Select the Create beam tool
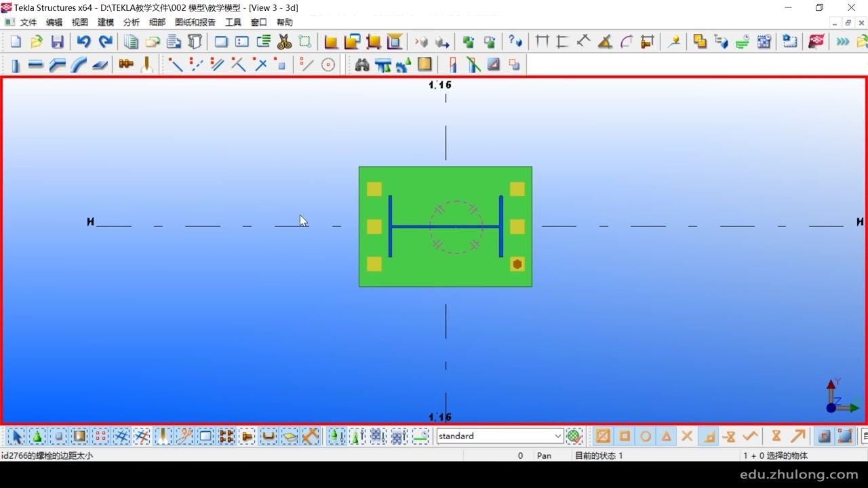 [x=36, y=65]
